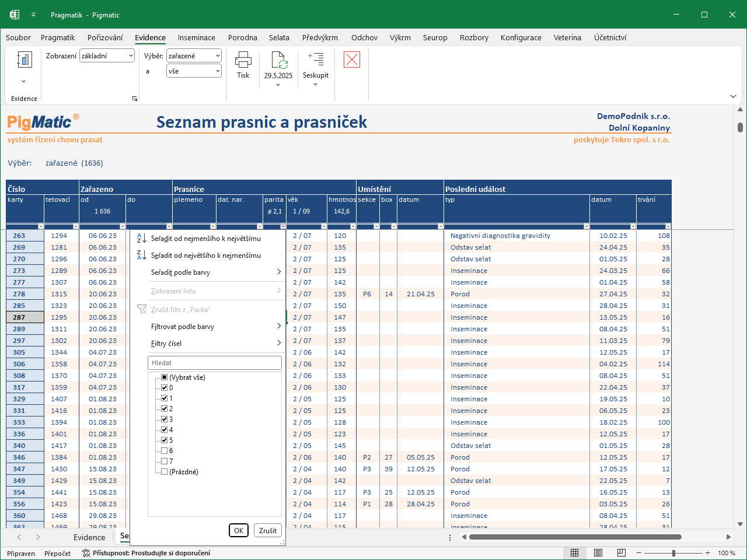Open the Inseminace ribbon tab
The image size is (747, 560).
(197, 38)
